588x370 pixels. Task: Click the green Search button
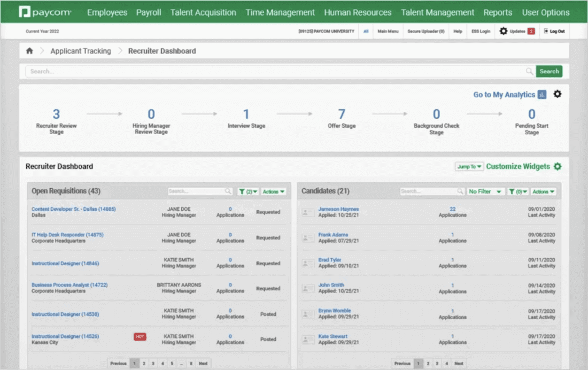(549, 71)
